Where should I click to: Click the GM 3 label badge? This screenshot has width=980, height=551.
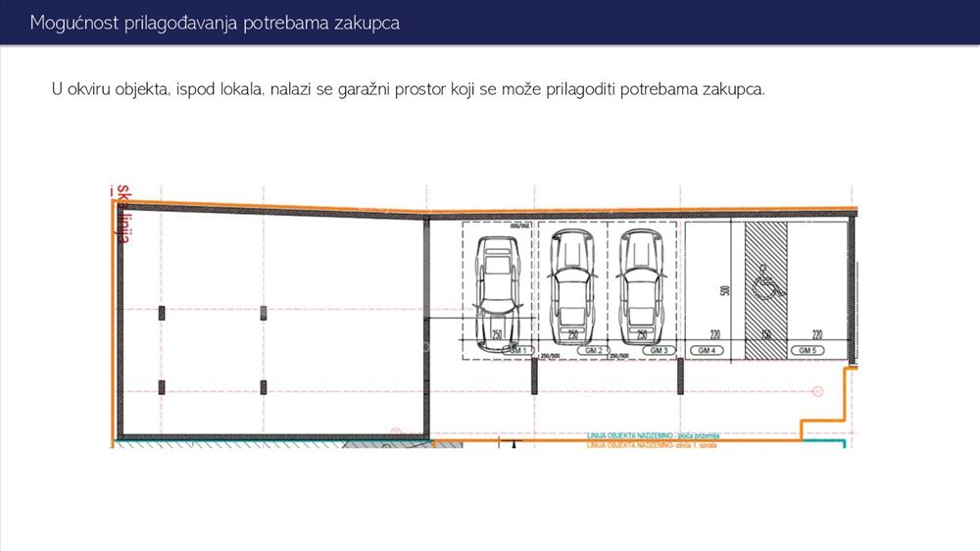659,350
